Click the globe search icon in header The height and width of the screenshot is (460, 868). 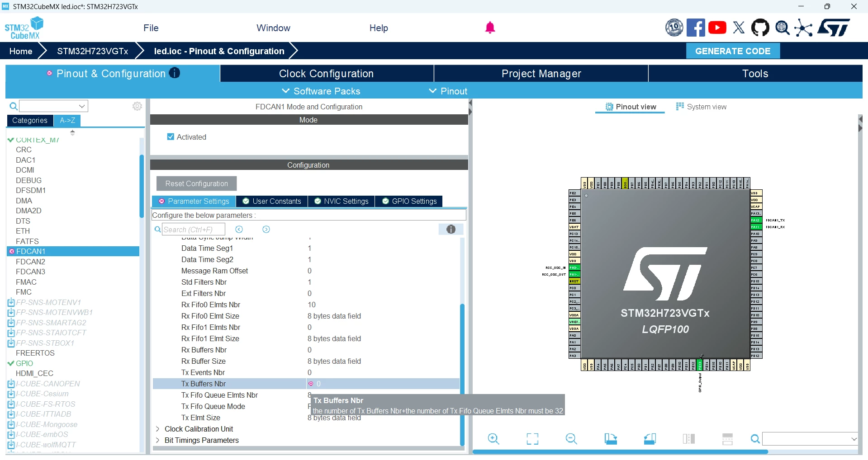click(782, 28)
